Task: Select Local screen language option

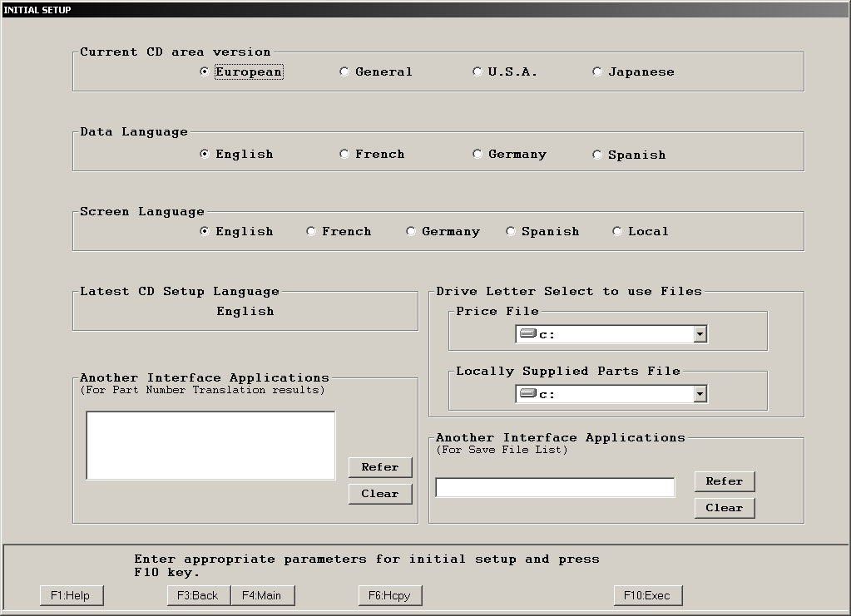Action: (617, 232)
